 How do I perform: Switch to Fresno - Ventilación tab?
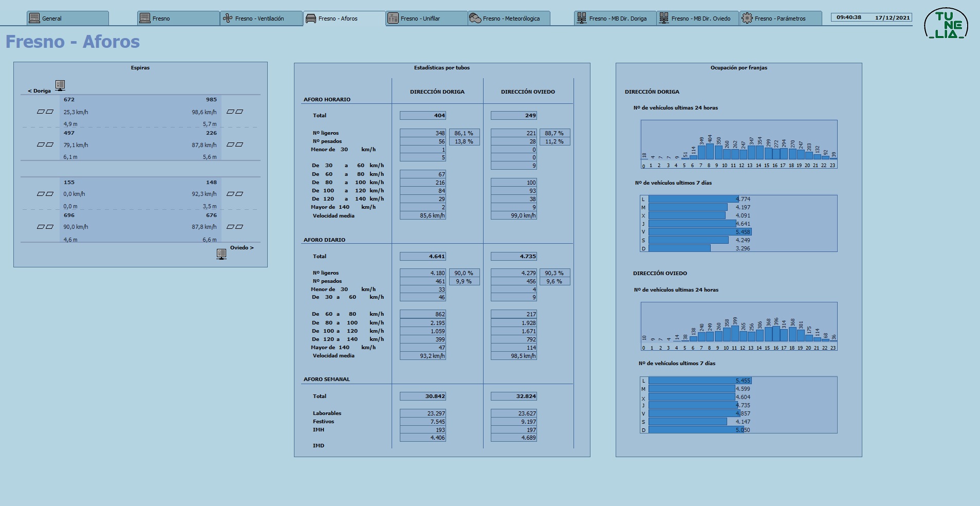[261, 18]
